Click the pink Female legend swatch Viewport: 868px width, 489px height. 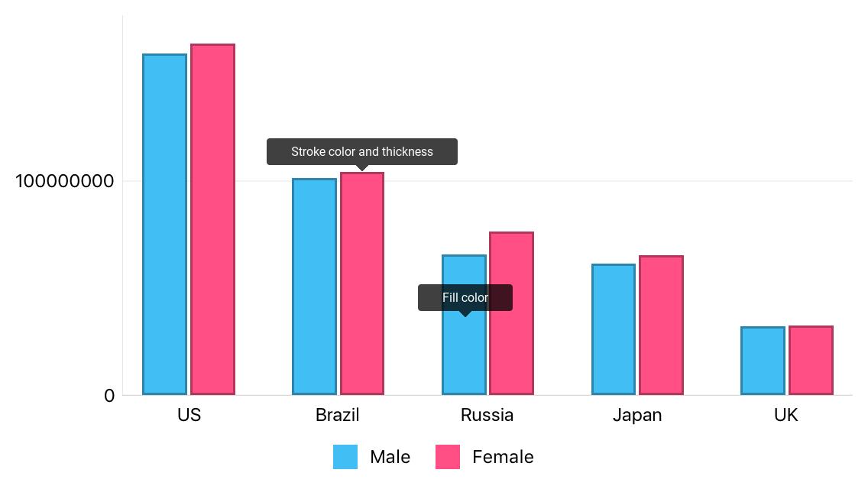pyautogui.click(x=448, y=457)
